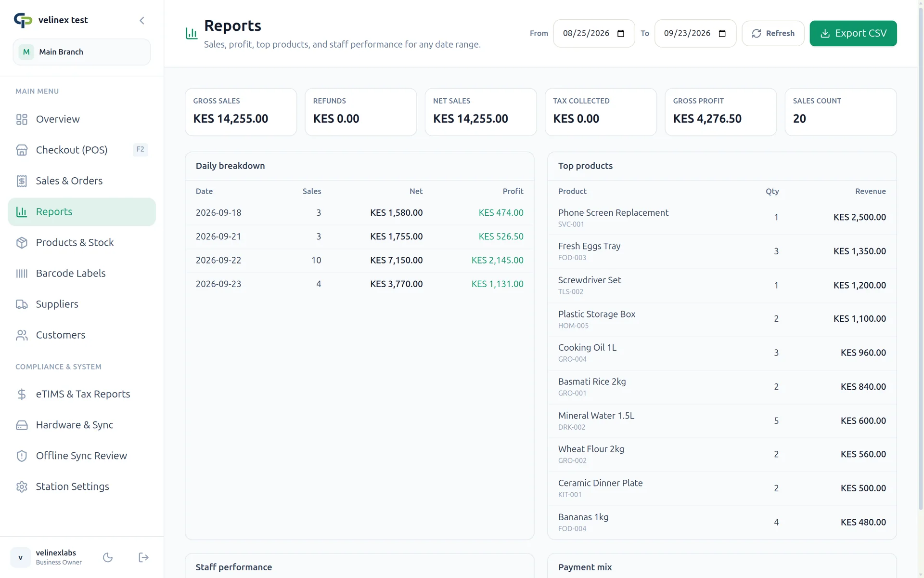Select the Fresh Eggs Tray product row
This screenshot has width=924, height=578.
pyautogui.click(x=722, y=251)
